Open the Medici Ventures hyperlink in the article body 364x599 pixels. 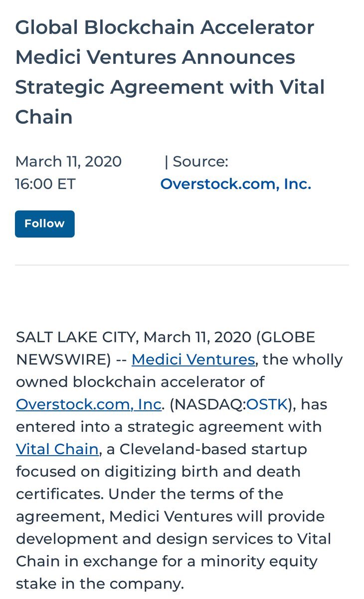pos(193,359)
